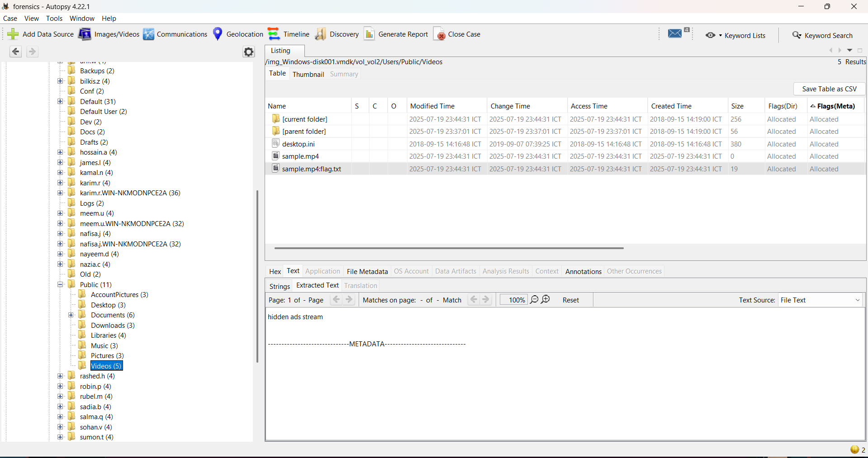
Task: Sort by the Name column header
Action: point(308,106)
